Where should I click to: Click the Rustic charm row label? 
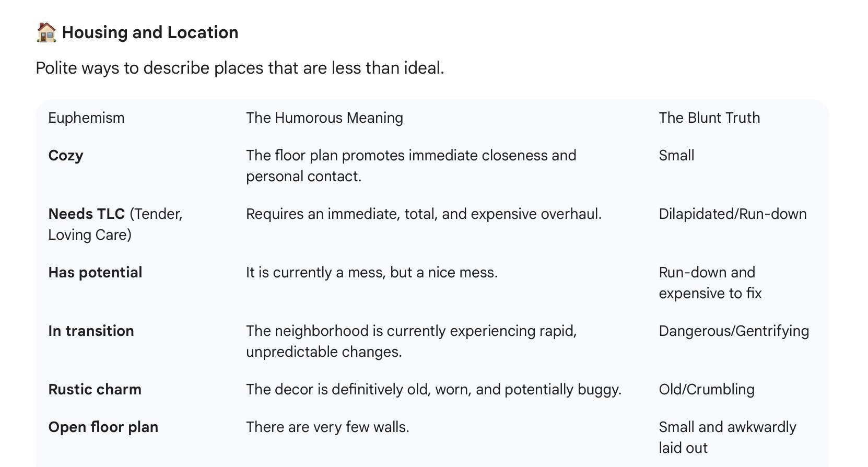pyautogui.click(x=95, y=390)
